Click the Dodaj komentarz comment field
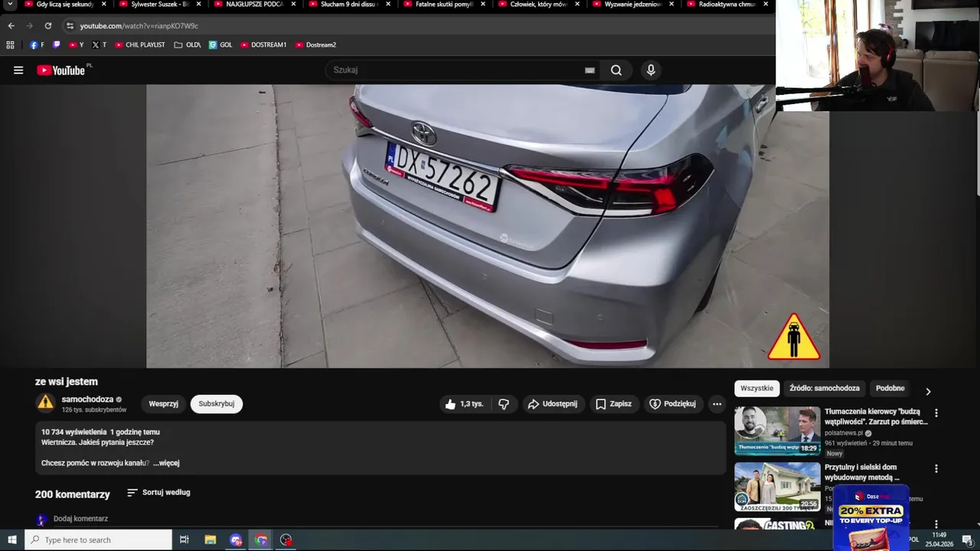 (80, 519)
